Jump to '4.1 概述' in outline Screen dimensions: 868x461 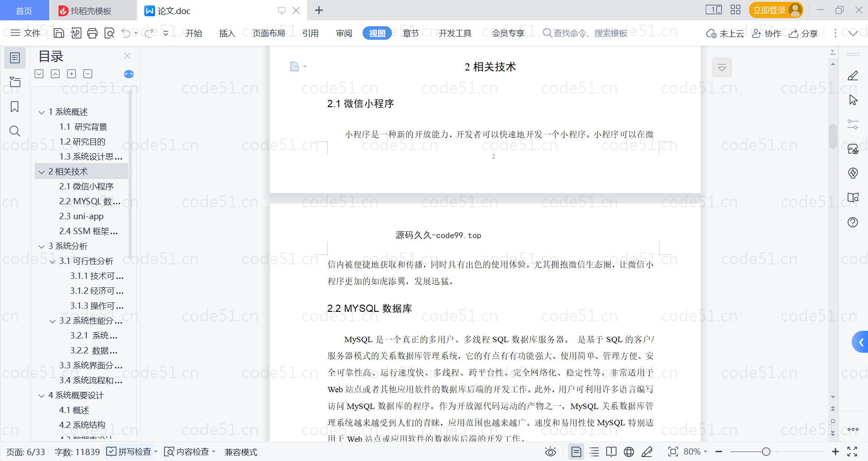pyautogui.click(x=74, y=410)
